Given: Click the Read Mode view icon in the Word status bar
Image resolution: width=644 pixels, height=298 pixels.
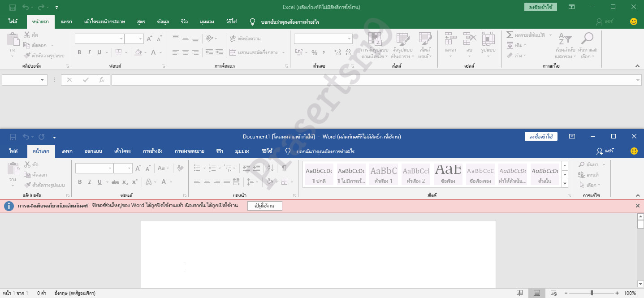Looking at the screenshot, I should click(x=520, y=293).
